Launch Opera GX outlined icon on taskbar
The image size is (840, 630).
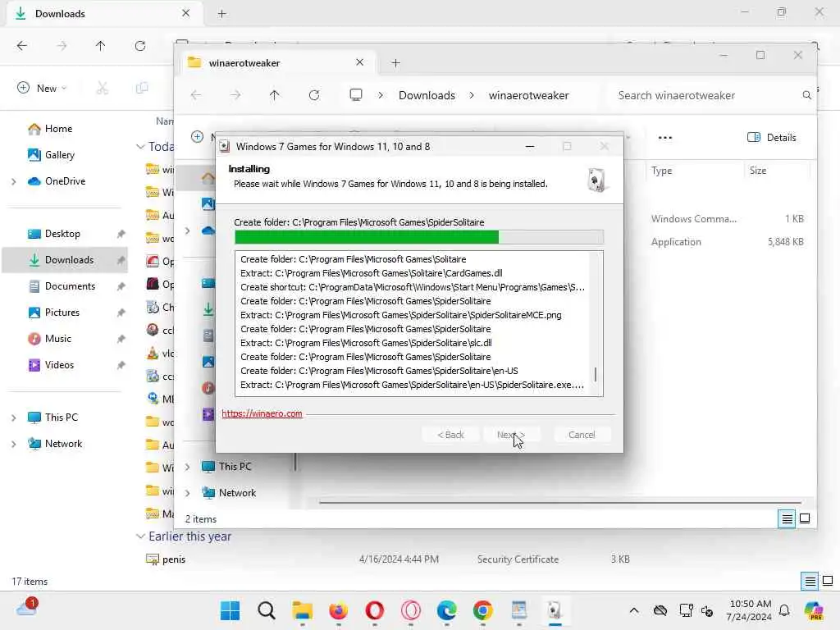point(411,610)
